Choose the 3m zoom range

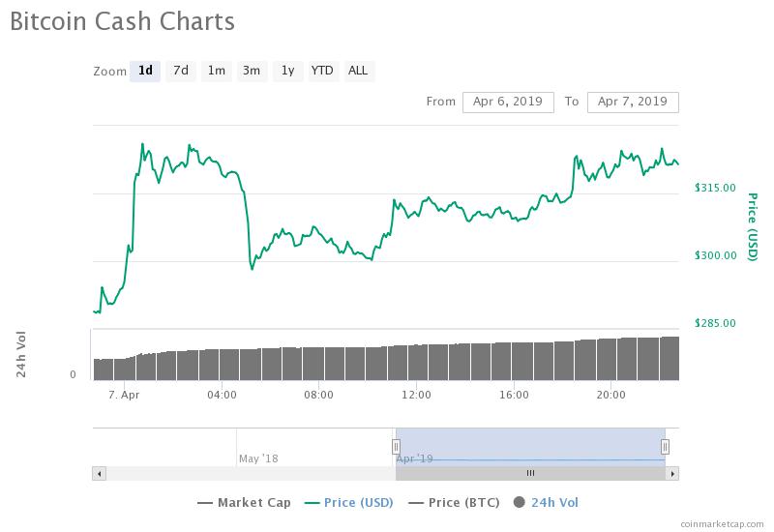coord(252,71)
